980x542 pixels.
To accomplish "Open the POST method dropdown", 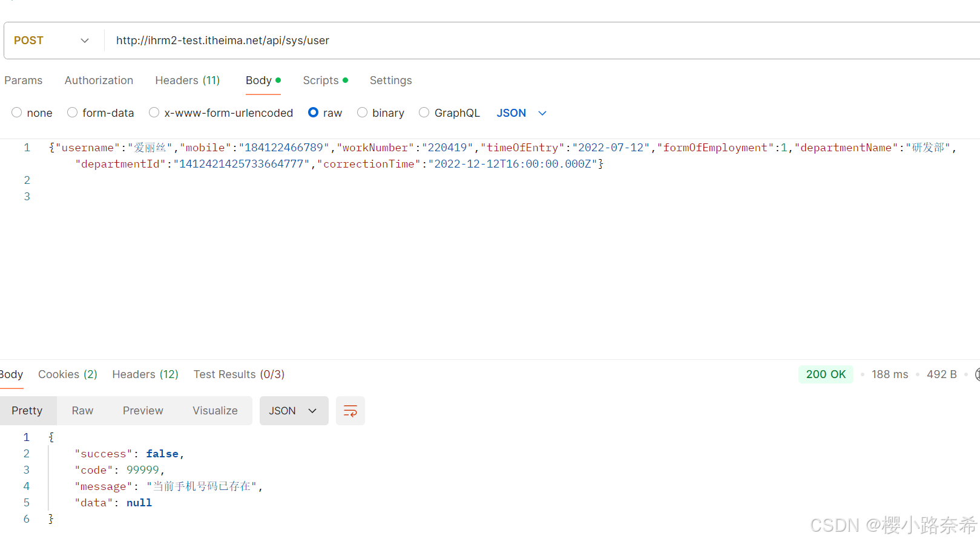I will tap(51, 41).
